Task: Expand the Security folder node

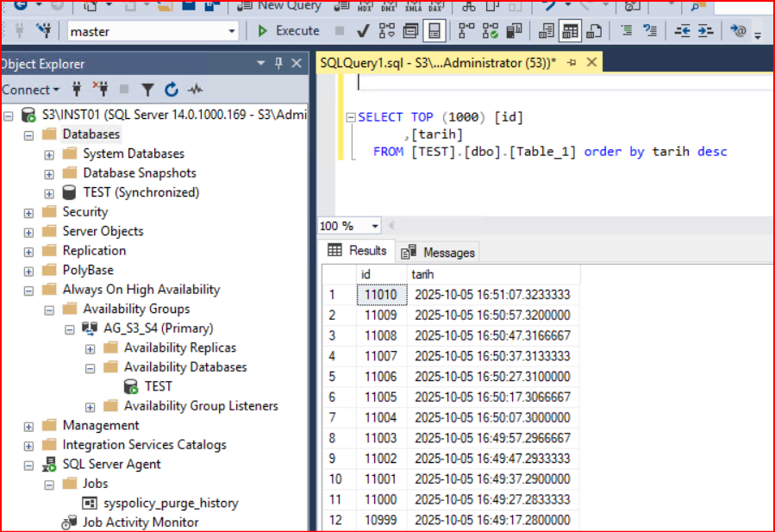Action: pyautogui.click(x=28, y=212)
